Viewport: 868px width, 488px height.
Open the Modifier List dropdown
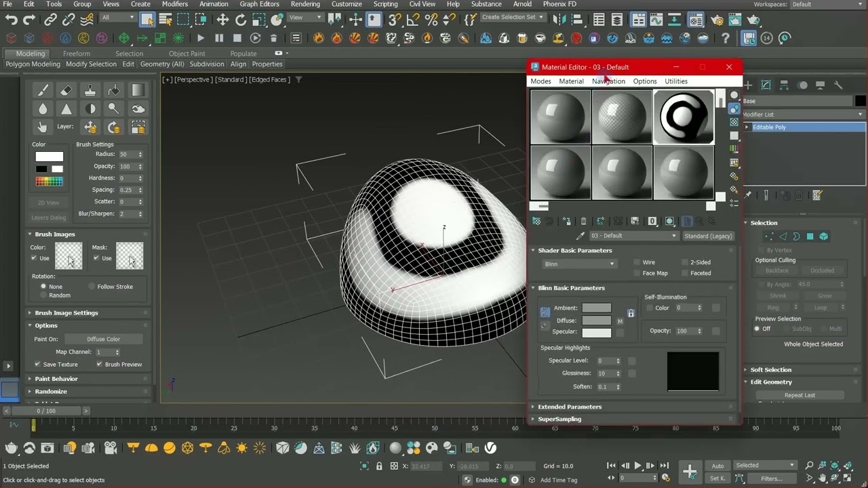point(804,115)
